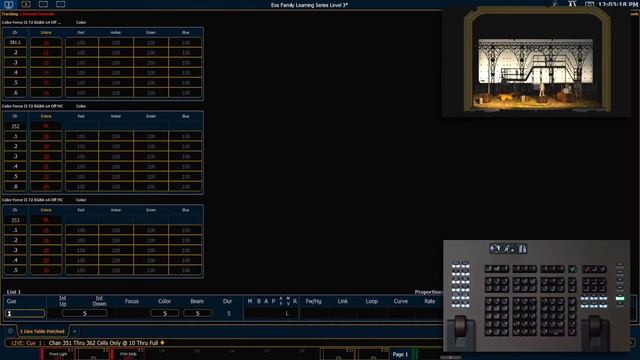The width and height of the screenshot is (640, 360).
Task: Click the Fw/Hg column header
Action: (x=313, y=301)
